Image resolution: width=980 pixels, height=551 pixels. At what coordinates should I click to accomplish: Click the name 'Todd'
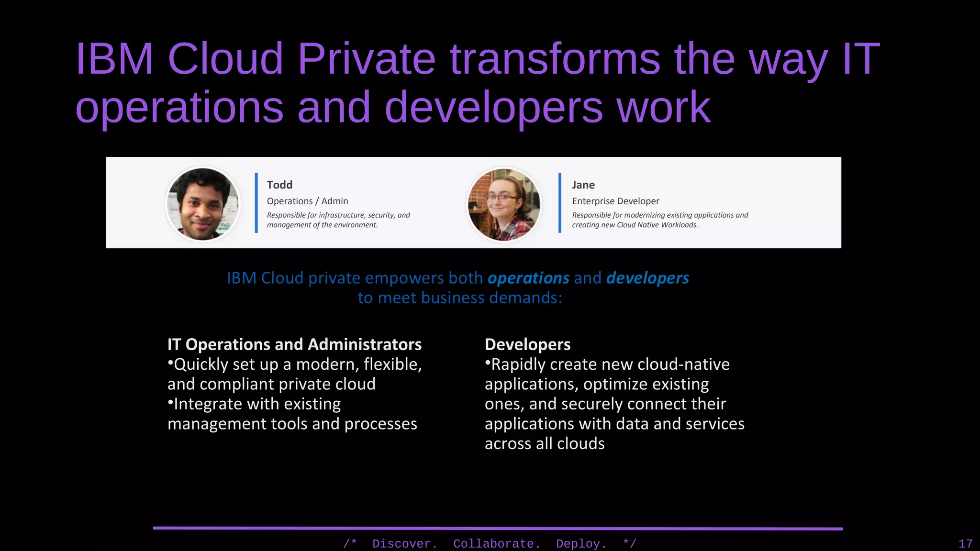point(279,185)
